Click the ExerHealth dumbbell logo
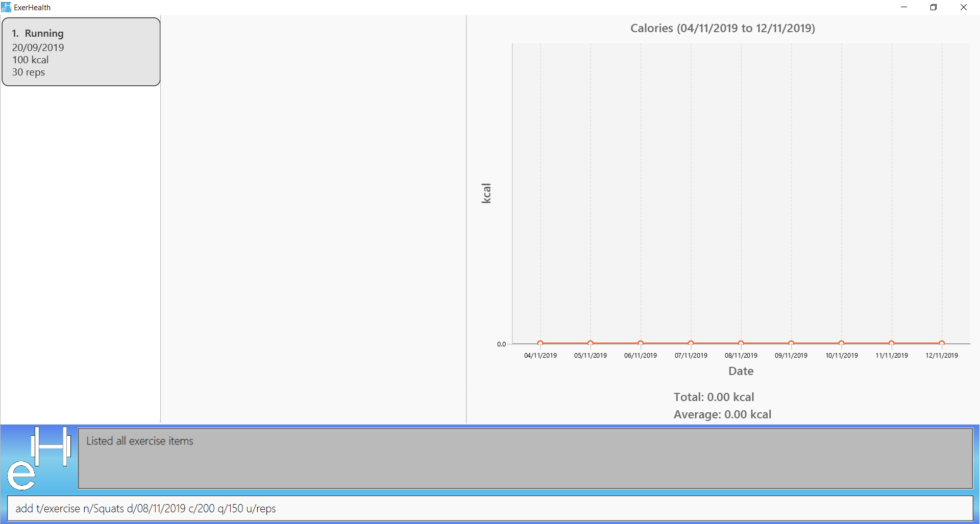The height and width of the screenshot is (524, 980). pos(39,459)
